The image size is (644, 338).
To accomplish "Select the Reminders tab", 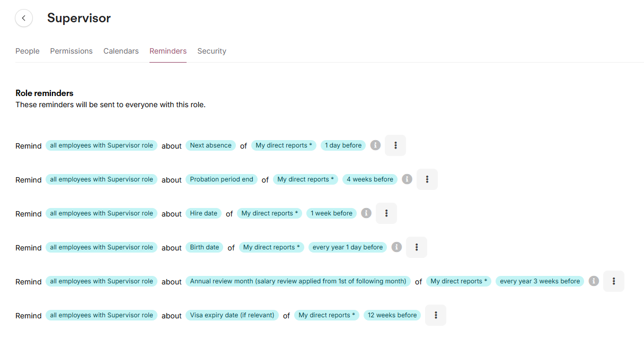I will coord(168,51).
